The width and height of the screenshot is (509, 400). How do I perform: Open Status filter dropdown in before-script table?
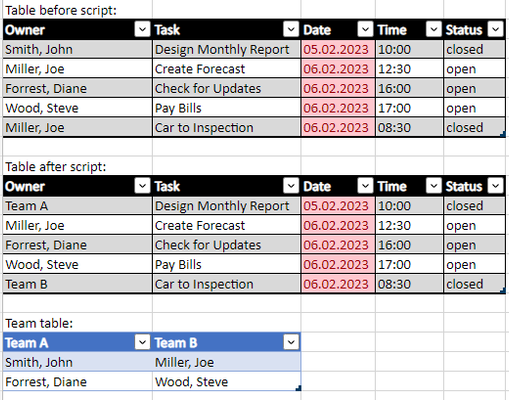pyautogui.click(x=495, y=29)
